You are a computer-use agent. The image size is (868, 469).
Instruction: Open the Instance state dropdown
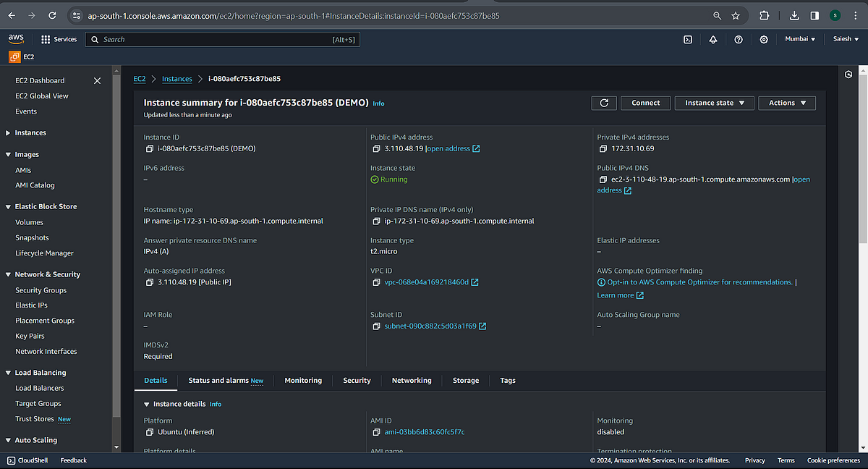[x=714, y=102]
